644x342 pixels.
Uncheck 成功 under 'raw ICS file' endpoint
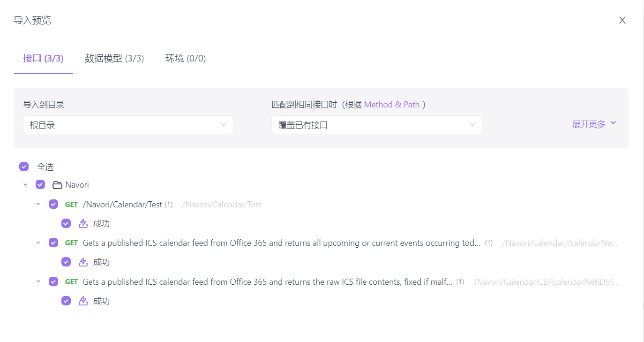point(66,301)
